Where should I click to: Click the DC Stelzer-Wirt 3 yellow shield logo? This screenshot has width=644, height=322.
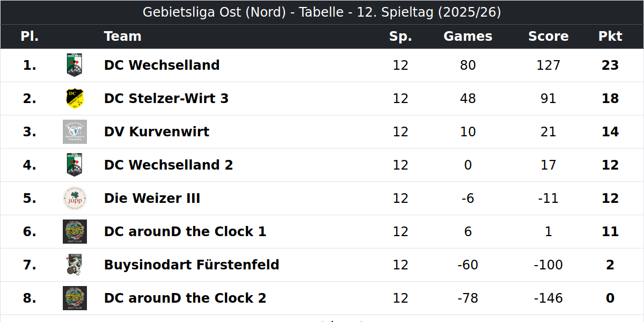75,98
